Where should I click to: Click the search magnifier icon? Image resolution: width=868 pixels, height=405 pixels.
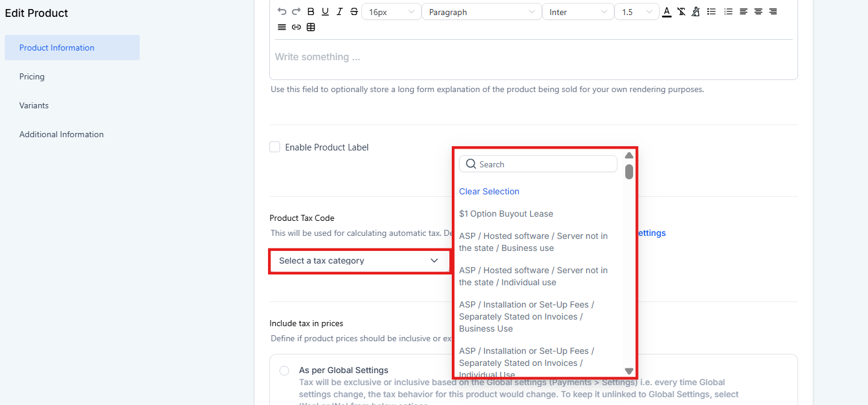(x=471, y=164)
